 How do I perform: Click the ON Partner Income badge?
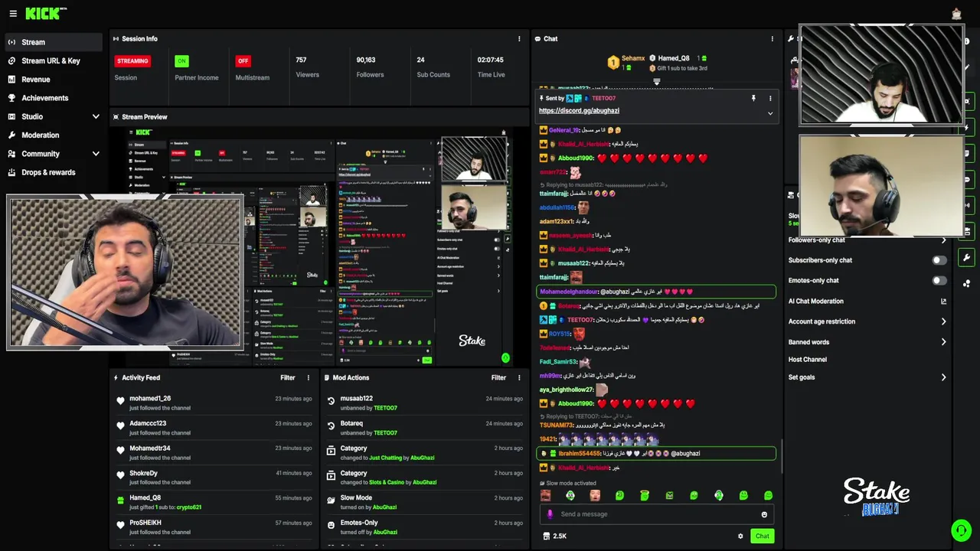pos(181,61)
